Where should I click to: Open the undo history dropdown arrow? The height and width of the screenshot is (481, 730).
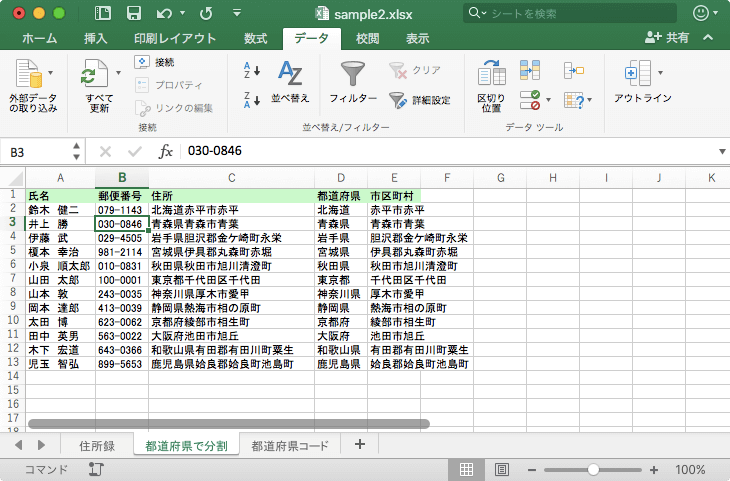(182, 13)
